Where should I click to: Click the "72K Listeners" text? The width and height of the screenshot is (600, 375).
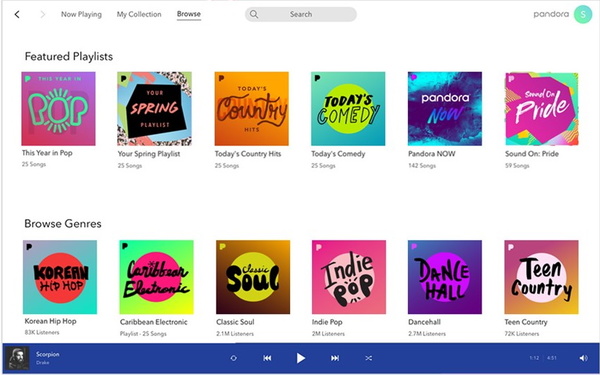pos(522,334)
